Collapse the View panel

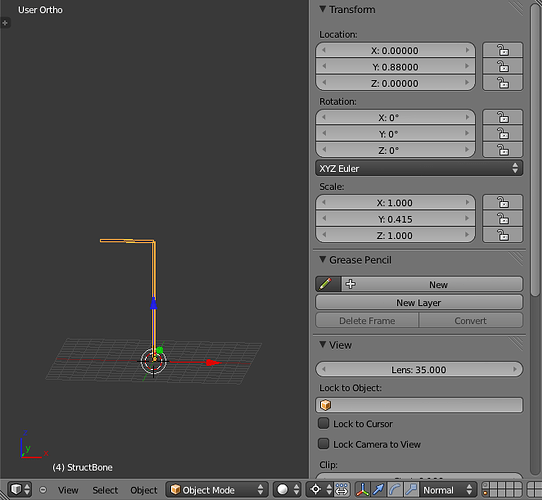point(323,344)
